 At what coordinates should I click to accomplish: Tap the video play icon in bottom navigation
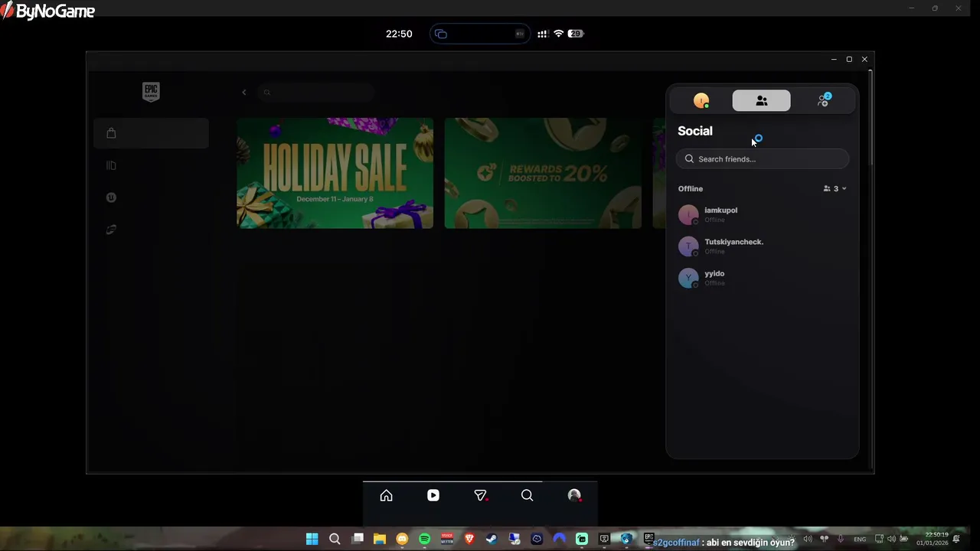[433, 496]
